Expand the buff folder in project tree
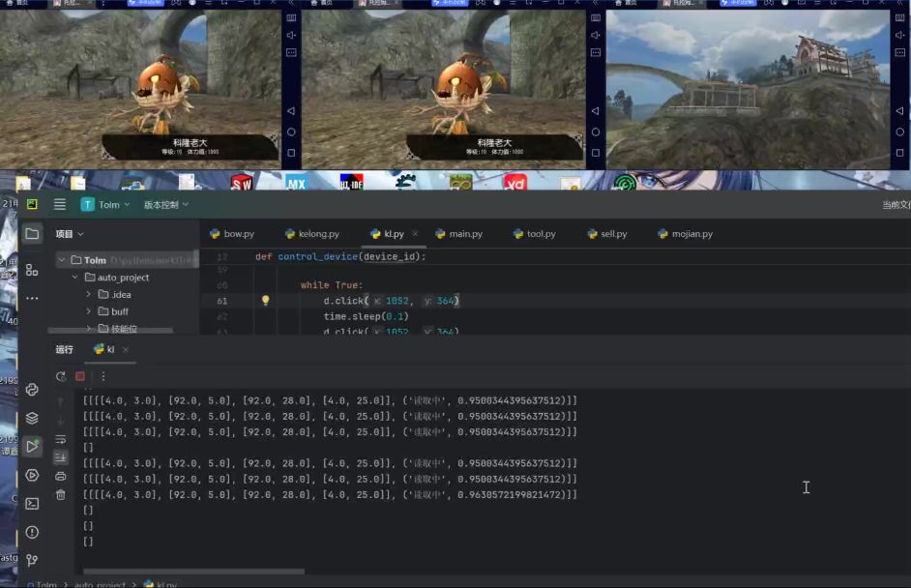 [89, 311]
